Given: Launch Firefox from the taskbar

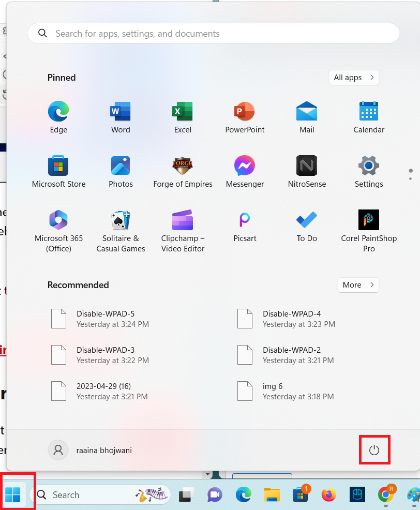Looking at the screenshot, I should [x=328, y=495].
